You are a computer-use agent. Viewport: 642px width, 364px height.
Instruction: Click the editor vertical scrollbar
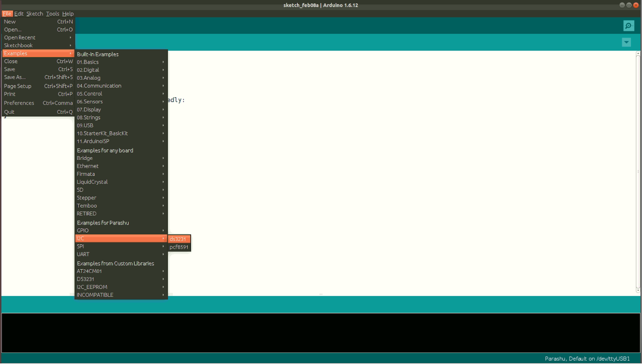click(x=638, y=172)
